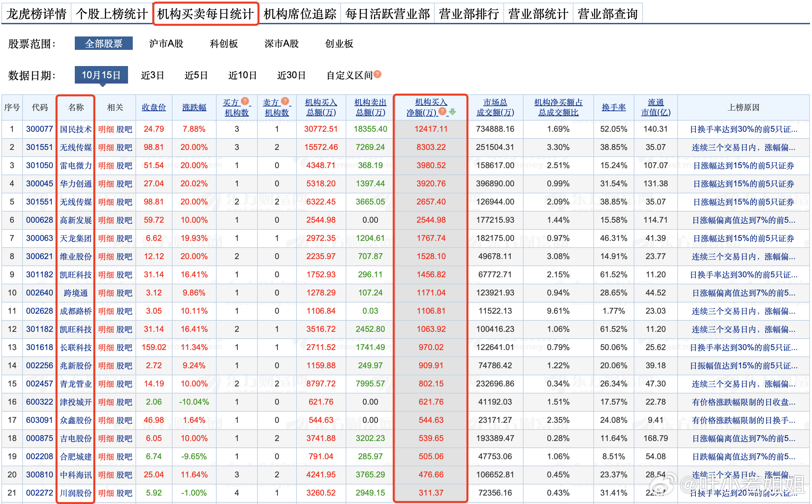Click the green descending sort arrow on 机构买入净额
Viewport: 812px width, 504px height.
point(453,113)
